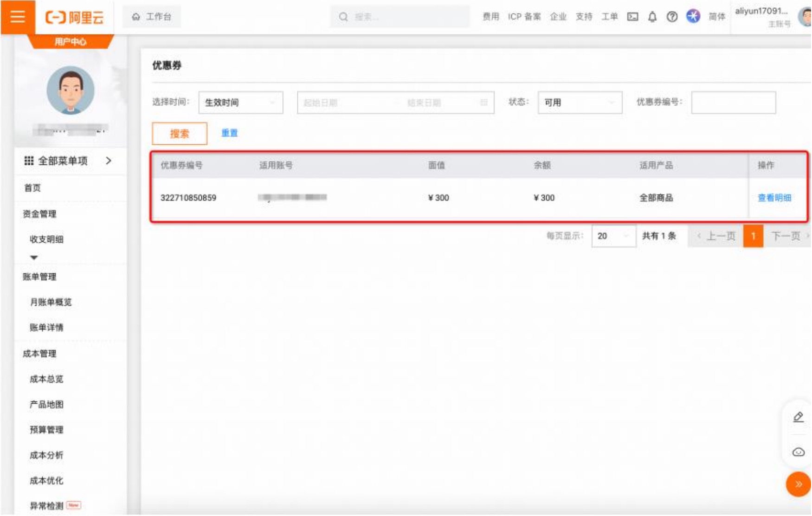812x516 pixels.
Task: Open the notifications bell
Action: tap(652, 17)
